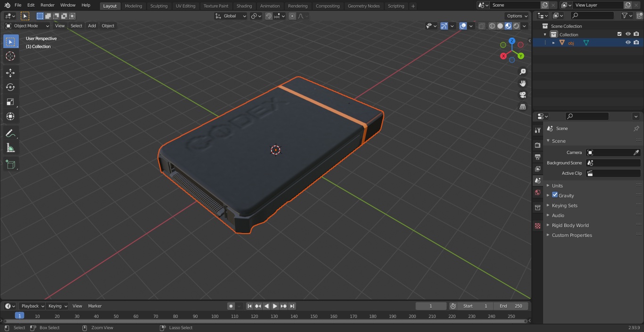Open the Options dropdown in viewport
This screenshot has height=332, width=644.
pyautogui.click(x=517, y=16)
